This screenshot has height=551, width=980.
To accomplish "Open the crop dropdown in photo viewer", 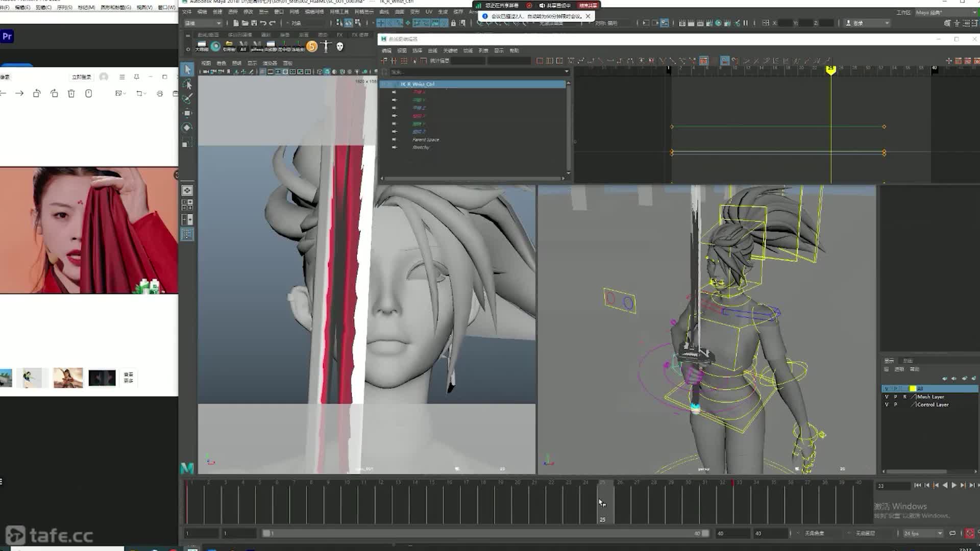I will pyautogui.click(x=141, y=93).
